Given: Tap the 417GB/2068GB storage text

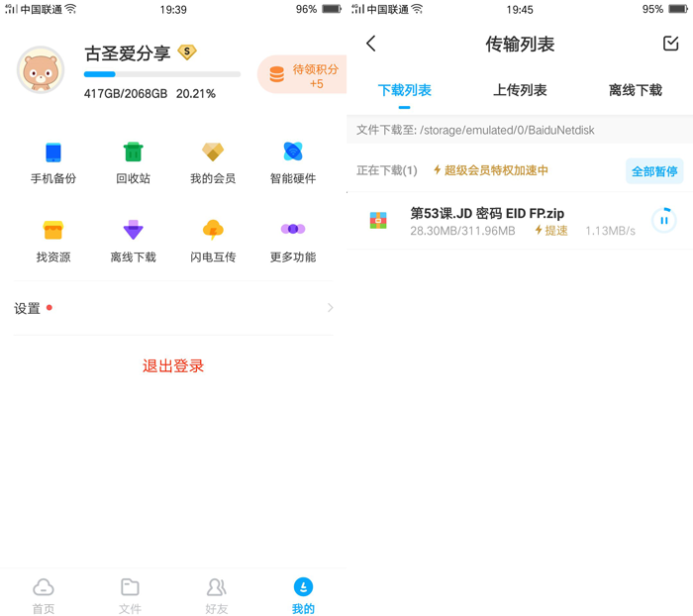Looking at the screenshot, I should tap(126, 94).
